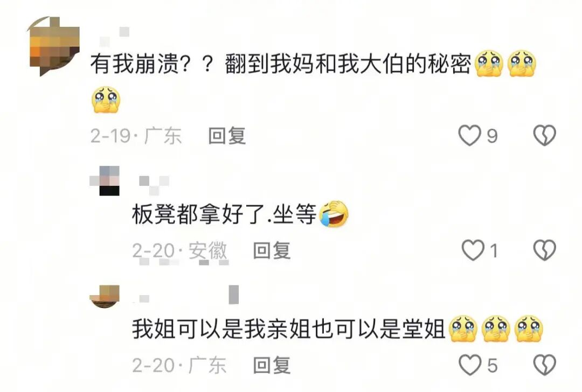Screen dimensions: 582x392
Task: Tap 回复 next to 2-20 安徽
Action: pos(272,250)
